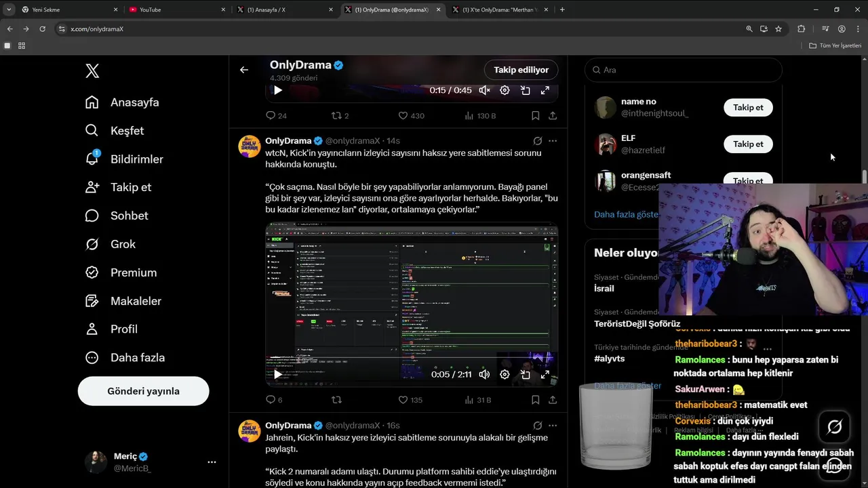Share the top post
This screenshot has height=488, width=868.
tap(553, 116)
